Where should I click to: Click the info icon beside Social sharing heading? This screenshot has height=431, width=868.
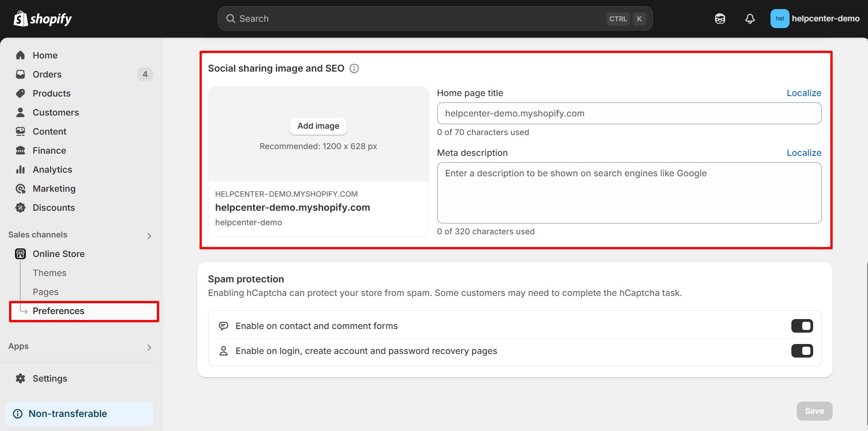pyautogui.click(x=354, y=68)
